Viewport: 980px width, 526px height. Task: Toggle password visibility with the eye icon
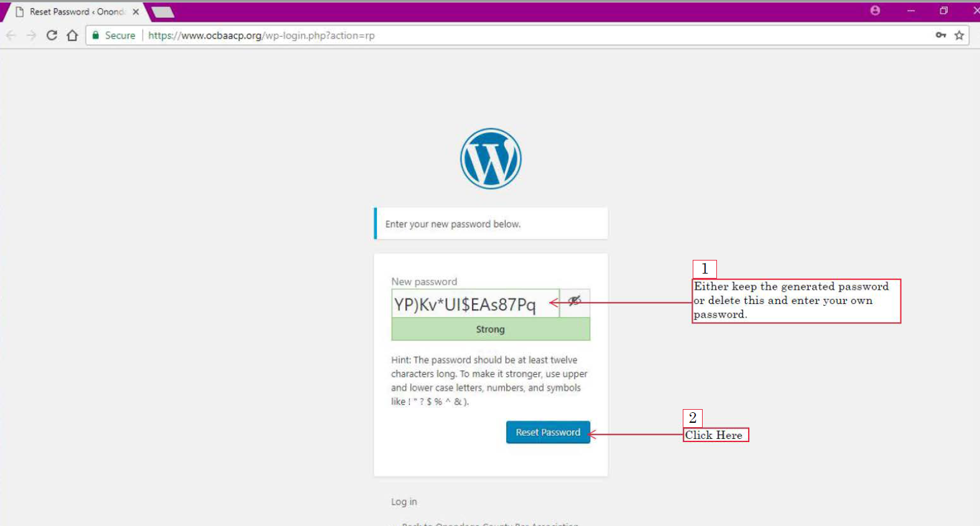(x=575, y=303)
